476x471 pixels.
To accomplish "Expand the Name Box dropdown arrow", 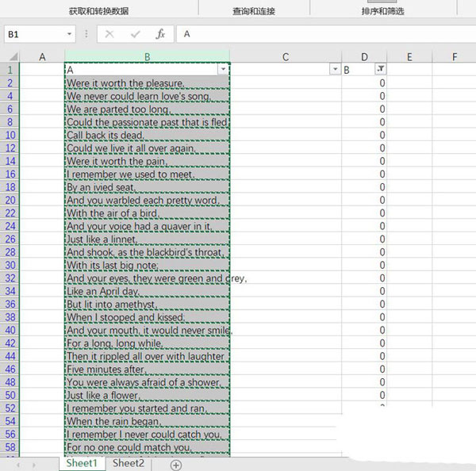I will (70, 34).
